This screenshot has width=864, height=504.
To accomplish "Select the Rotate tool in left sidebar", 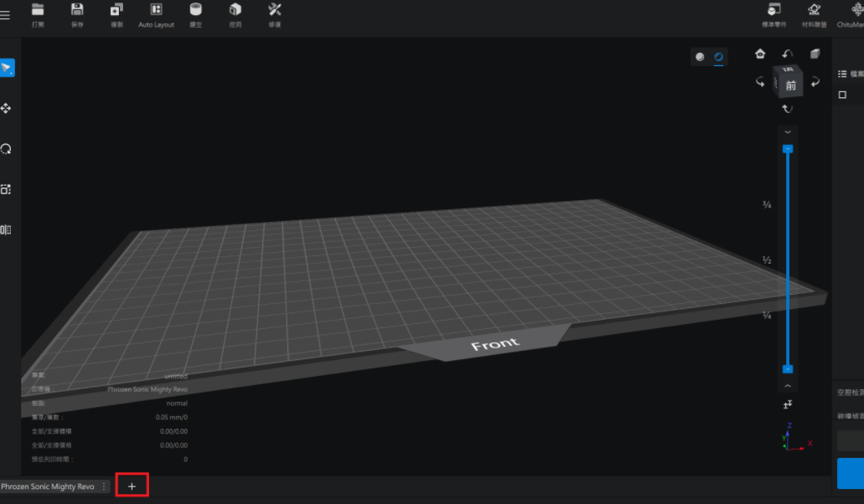I will pyautogui.click(x=6, y=149).
